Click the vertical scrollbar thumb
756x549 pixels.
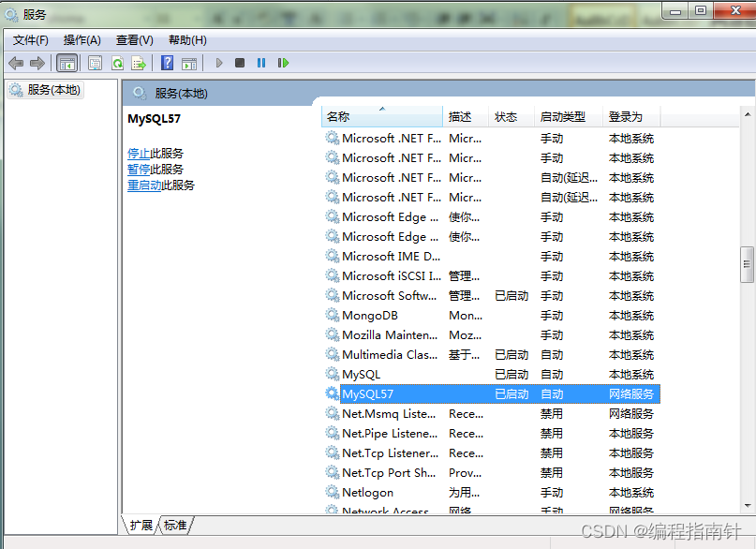(747, 264)
